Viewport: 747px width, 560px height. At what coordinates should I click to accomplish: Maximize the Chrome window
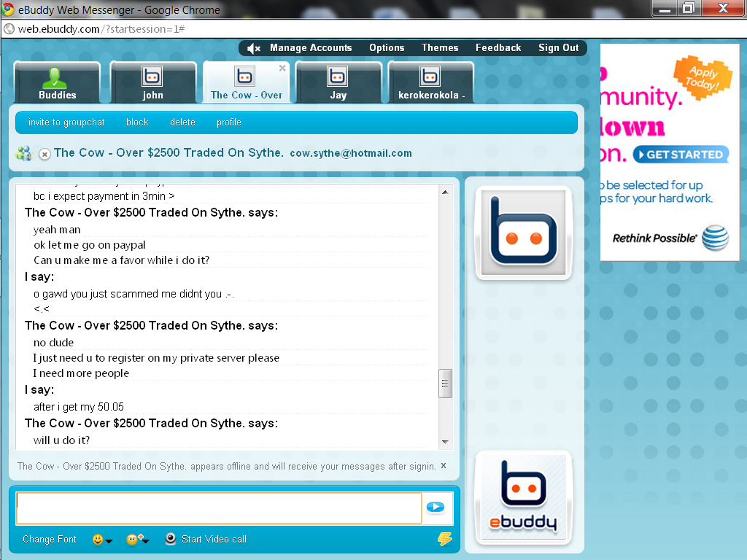[x=689, y=8]
